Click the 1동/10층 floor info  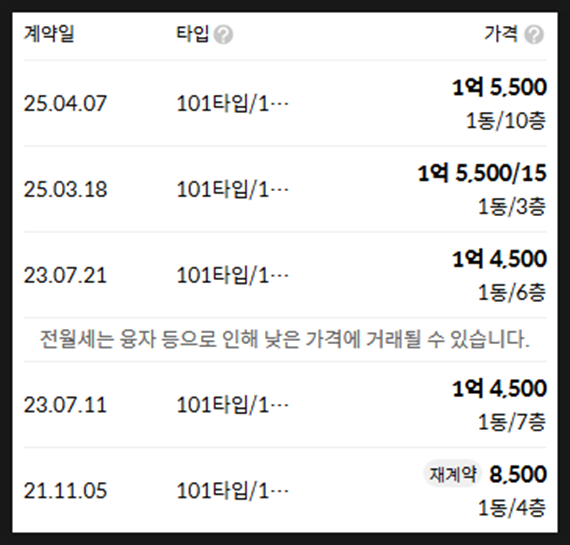[506, 121]
